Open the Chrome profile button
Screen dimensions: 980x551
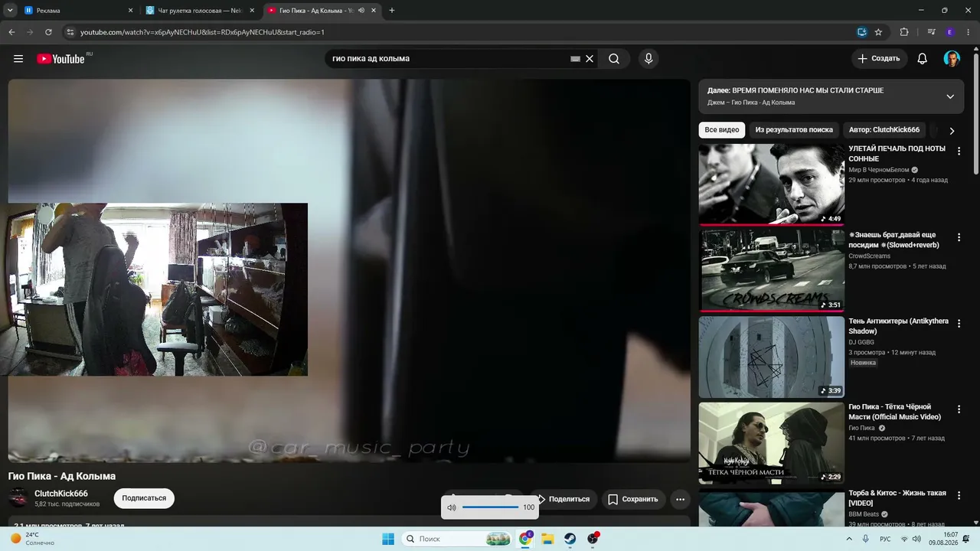pos(950,32)
